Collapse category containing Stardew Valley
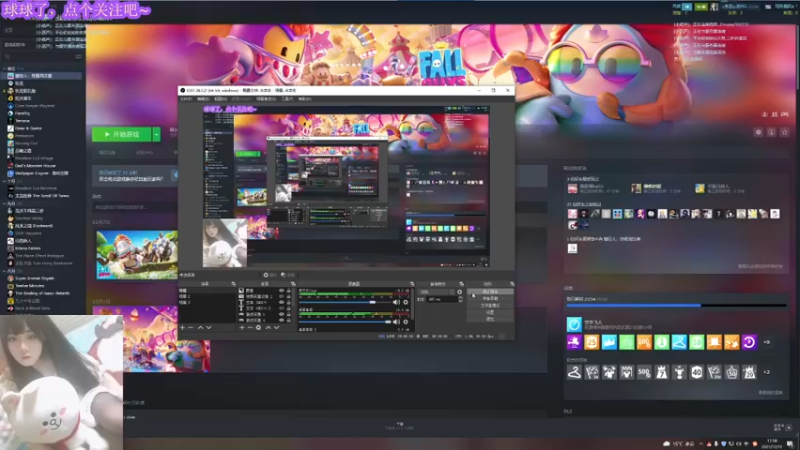The image size is (800, 450). (x=5, y=204)
